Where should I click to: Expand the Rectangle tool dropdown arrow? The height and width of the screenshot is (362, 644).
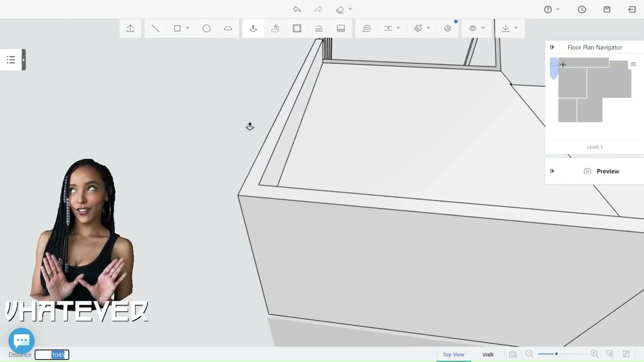188,28
